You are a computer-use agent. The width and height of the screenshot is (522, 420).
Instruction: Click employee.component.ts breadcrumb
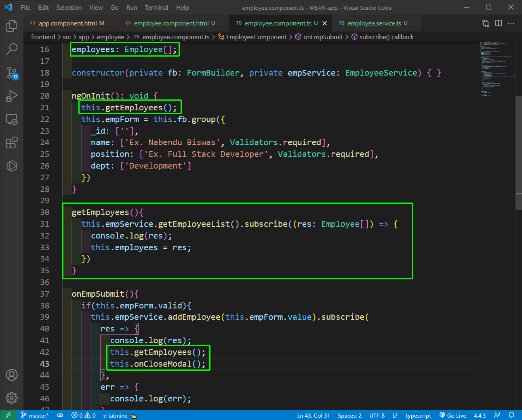point(171,37)
